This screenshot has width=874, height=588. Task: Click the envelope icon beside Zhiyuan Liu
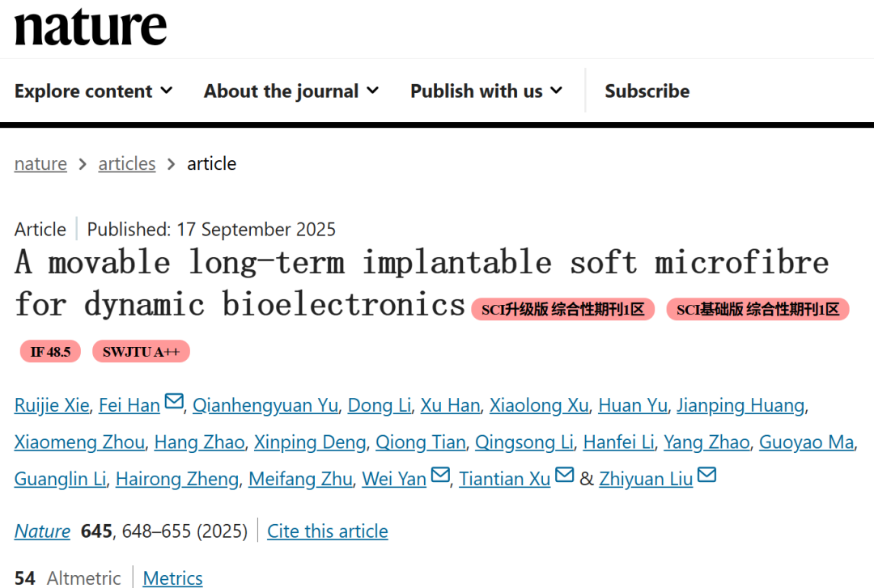706,476
